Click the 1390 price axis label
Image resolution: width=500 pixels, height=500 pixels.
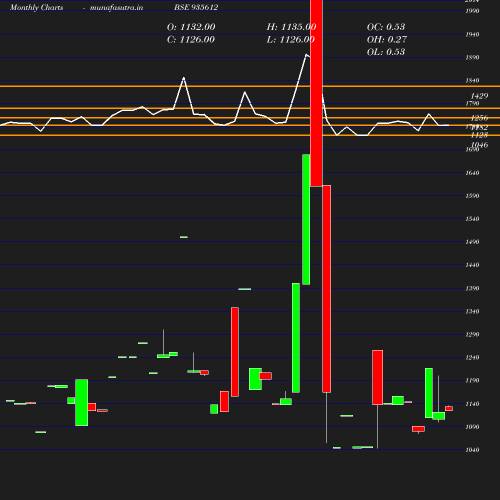[472, 288]
